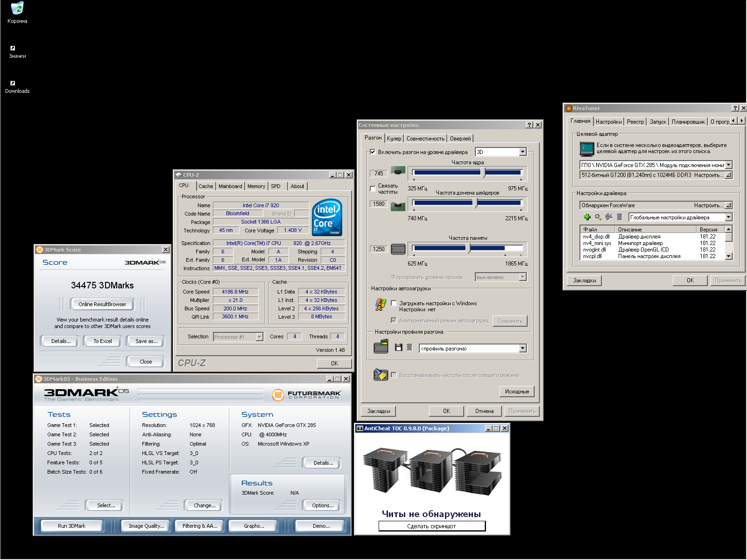Click the shader clock chip icon
Screen dimensions: 747x560
398,206
